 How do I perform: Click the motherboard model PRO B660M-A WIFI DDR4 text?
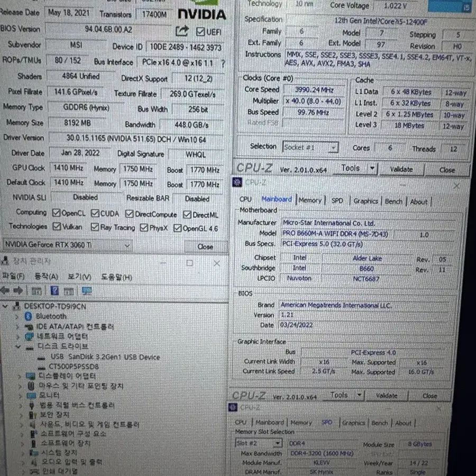pos(335,233)
